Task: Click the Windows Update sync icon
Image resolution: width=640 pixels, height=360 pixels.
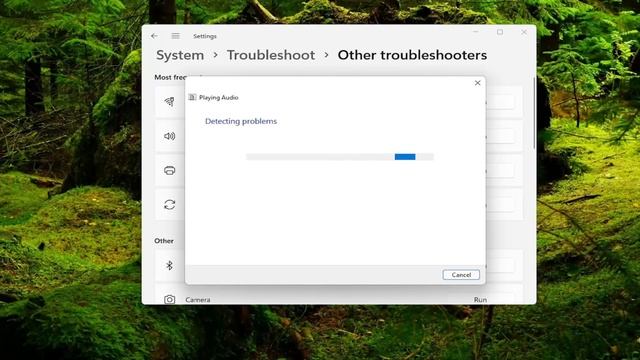Action: pos(169,204)
